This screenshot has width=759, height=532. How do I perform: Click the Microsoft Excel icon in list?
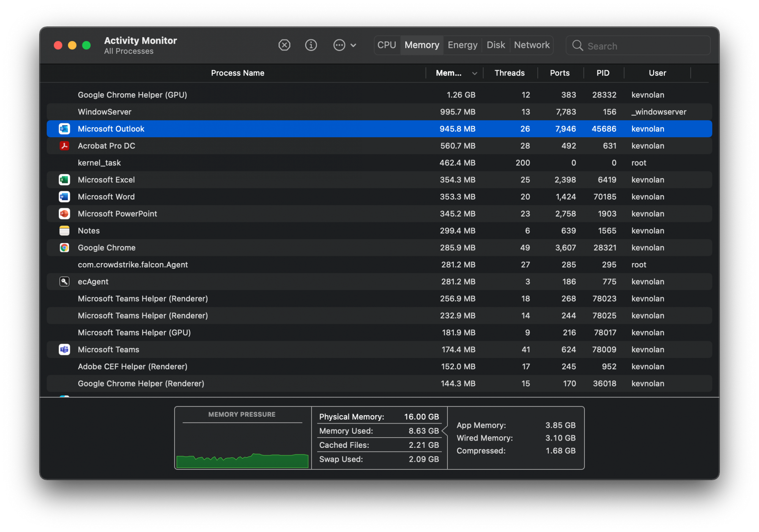coord(65,180)
